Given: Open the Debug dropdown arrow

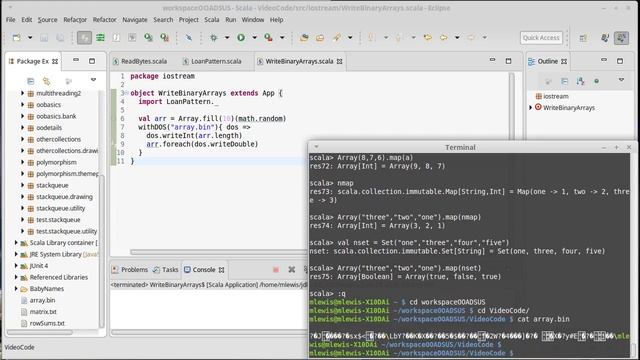Looking at the screenshot, I should 227,38.
